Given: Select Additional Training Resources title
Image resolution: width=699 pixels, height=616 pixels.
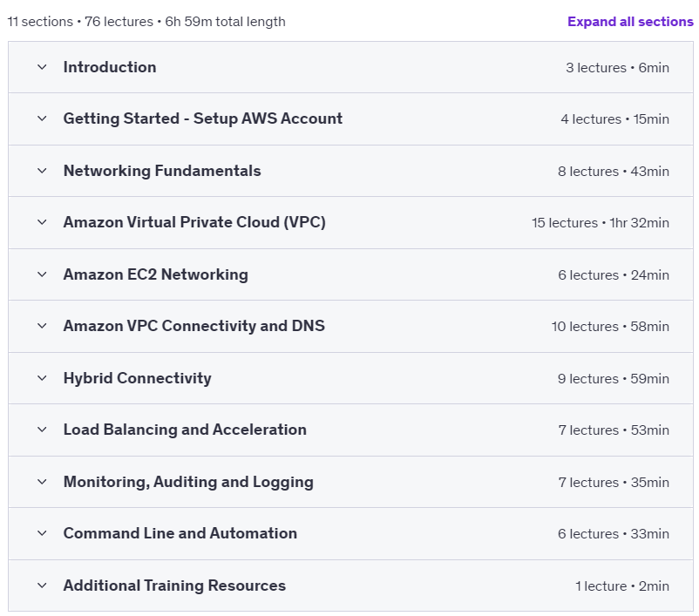Looking at the screenshot, I should [174, 586].
